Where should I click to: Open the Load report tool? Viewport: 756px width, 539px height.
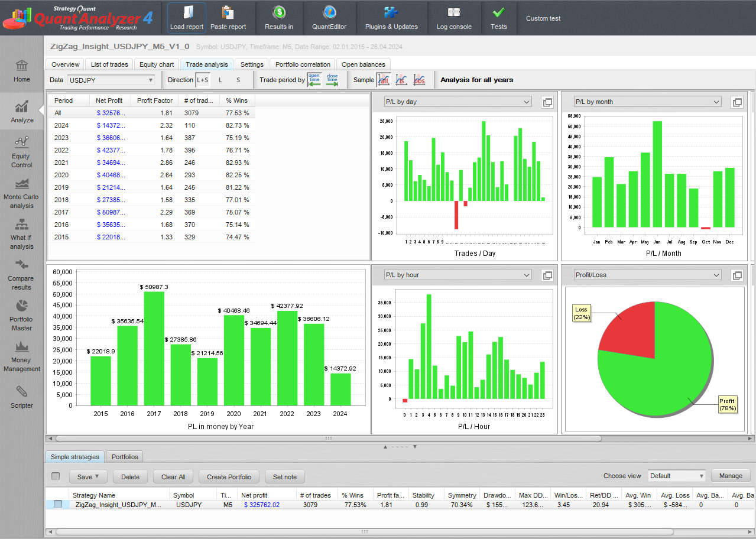point(186,18)
